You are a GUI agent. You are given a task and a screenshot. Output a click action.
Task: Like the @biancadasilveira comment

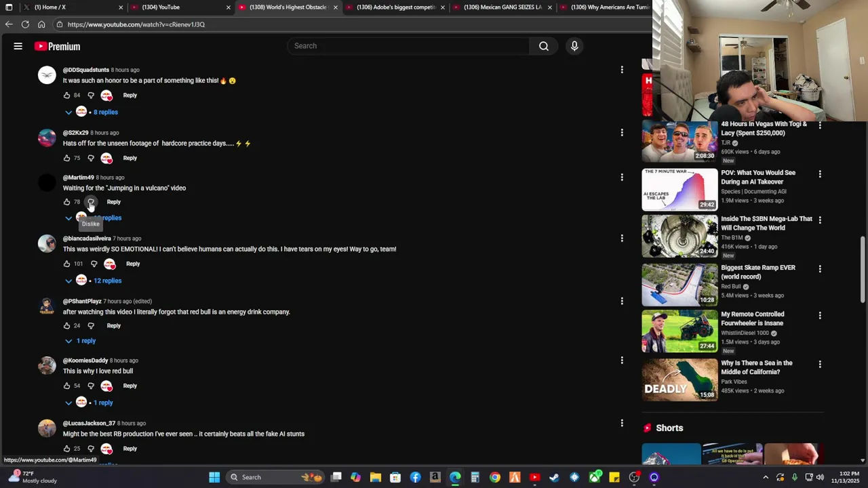(x=66, y=264)
